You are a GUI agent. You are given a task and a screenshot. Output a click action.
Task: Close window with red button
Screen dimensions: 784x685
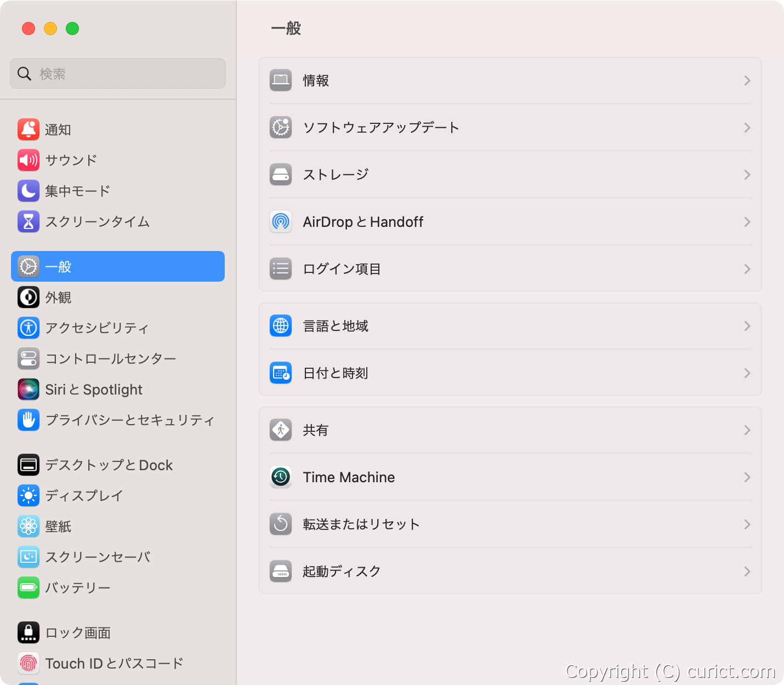[x=29, y=28]
